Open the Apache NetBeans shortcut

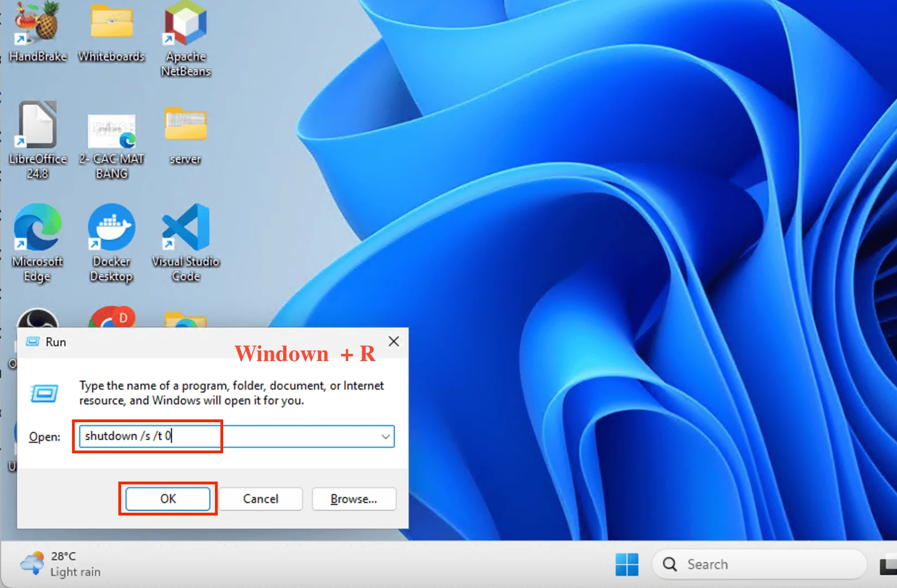coord(186,27)
